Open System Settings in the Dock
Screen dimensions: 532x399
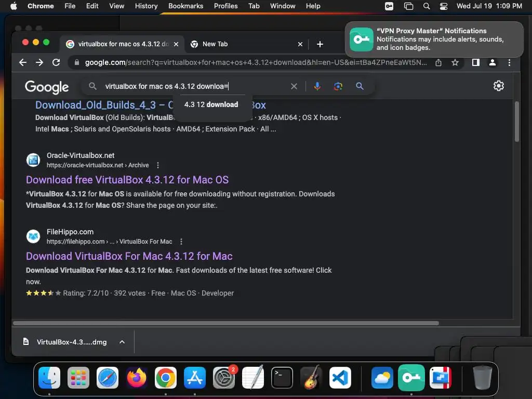coord(224,378)
